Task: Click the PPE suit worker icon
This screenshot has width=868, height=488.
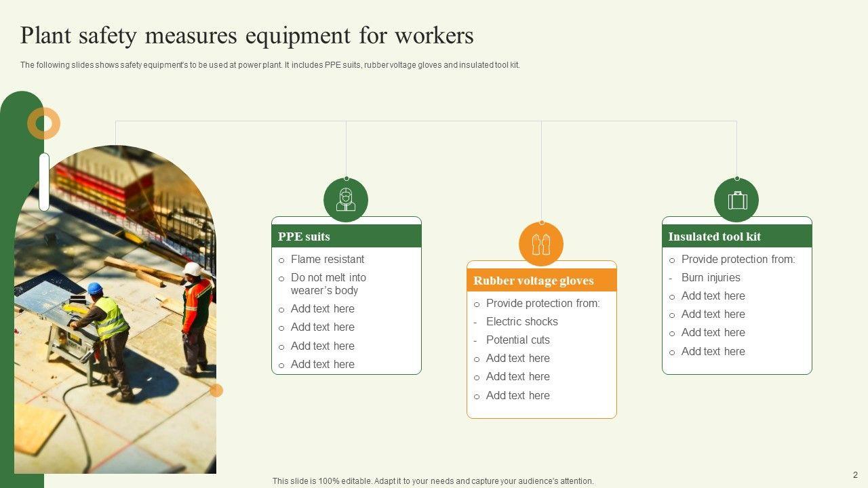Action: 346,200
